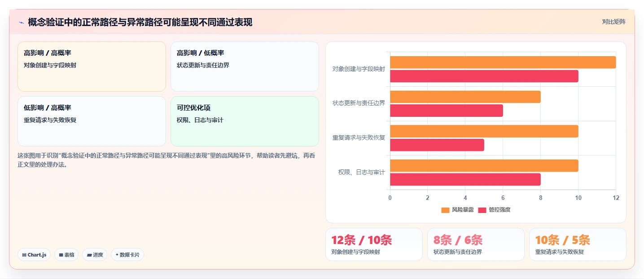Click the orange 风险暴露 bar for 对象创建与字段映射
The width and height of the screenshot is (644, 279).
503,62
